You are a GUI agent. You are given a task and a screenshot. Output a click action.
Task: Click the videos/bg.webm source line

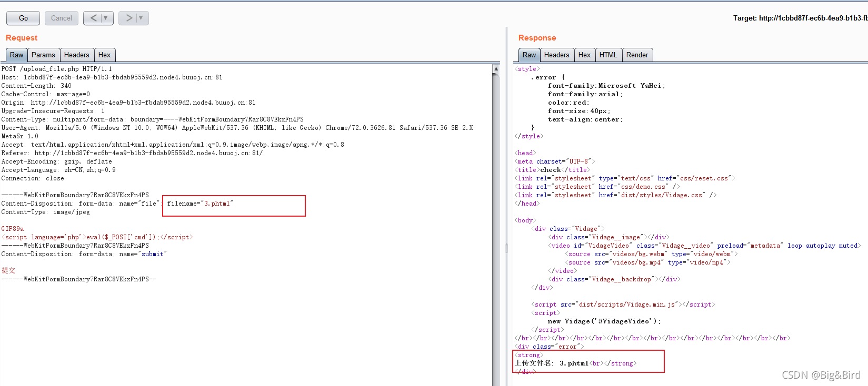[x=652, y=254]
